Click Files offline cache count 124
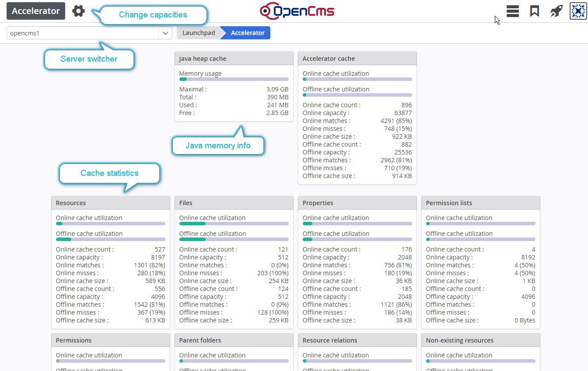This screenshot has height=371, width=588. click(283, 289)
